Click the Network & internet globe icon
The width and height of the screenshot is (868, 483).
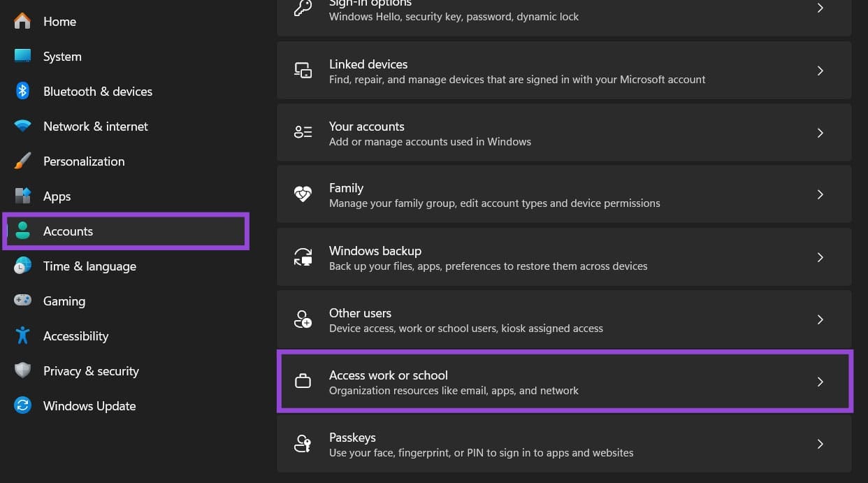22,126
